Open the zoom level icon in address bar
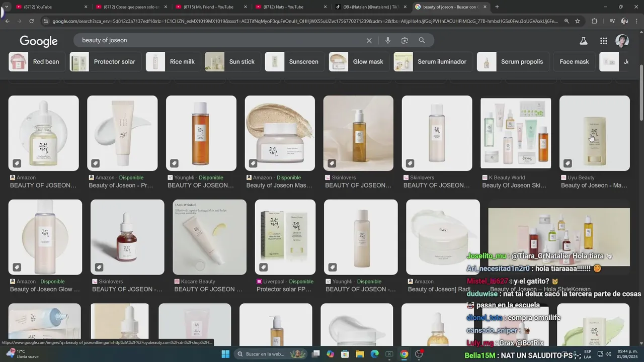 tap(567, 21)
